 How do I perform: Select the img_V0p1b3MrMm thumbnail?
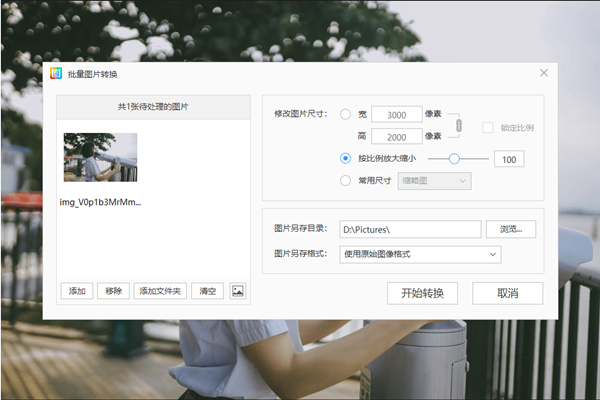[x=100, y=157]
